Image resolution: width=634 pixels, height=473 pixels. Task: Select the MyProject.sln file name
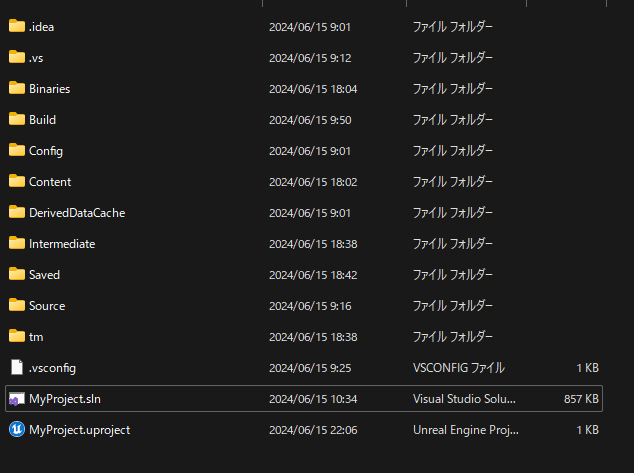coord(65,399)
